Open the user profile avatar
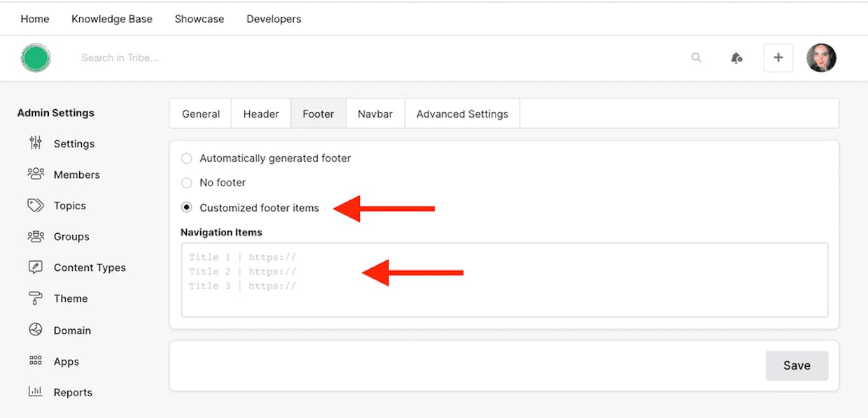 pos(821,58)
